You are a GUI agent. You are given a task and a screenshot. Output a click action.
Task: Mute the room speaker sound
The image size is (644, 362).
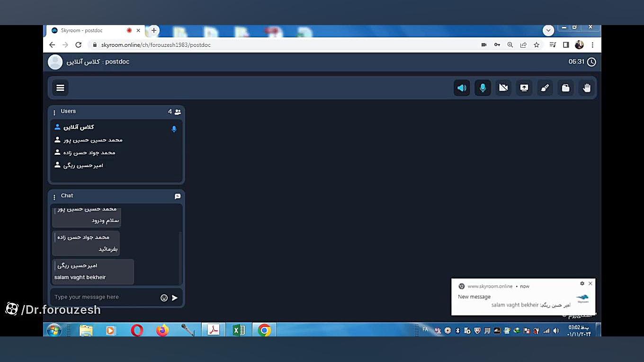point(462,88)
